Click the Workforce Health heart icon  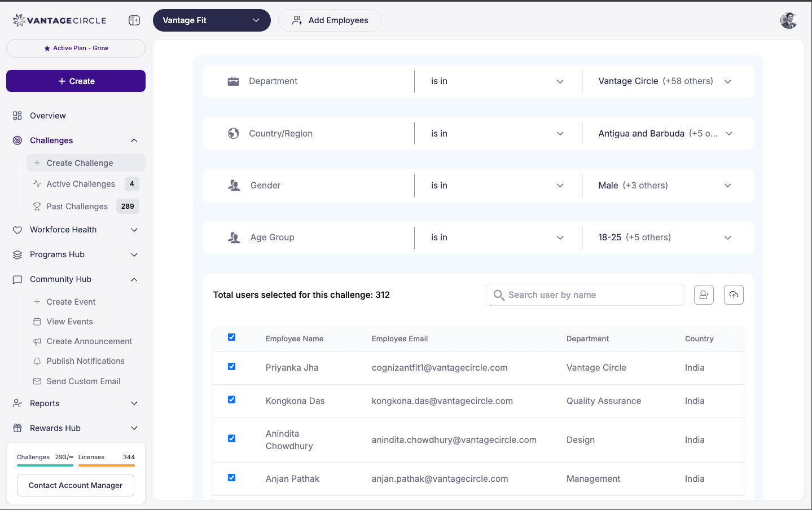pos(17,230)
